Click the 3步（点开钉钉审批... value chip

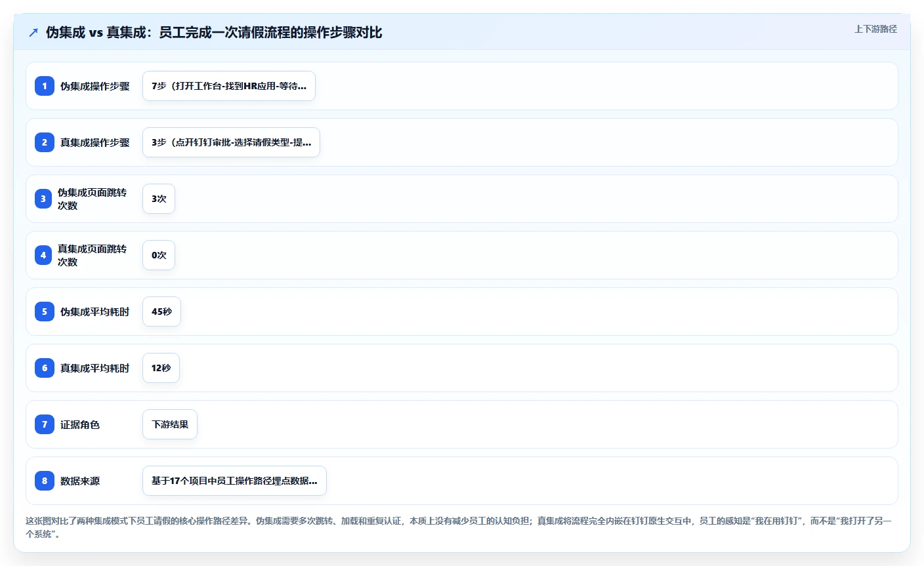click(x=231, y=142)
